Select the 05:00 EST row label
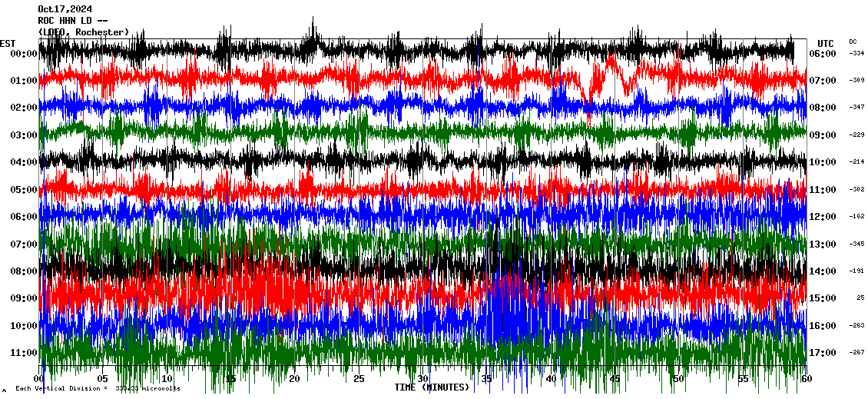Viewport: 868px width, 399px height. [x=24, y=190]
